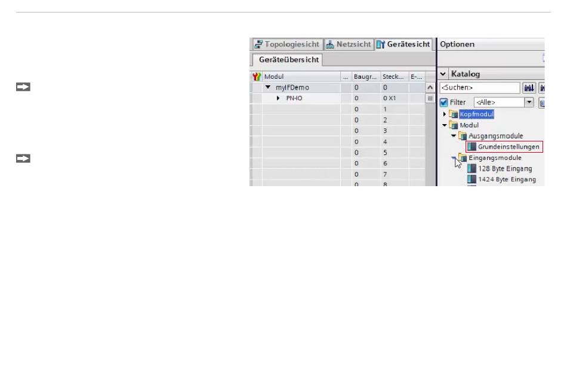Select the Gerätesicht tab
The height and width of the screenshot is (392, 567).
click(x=403, y=45)
